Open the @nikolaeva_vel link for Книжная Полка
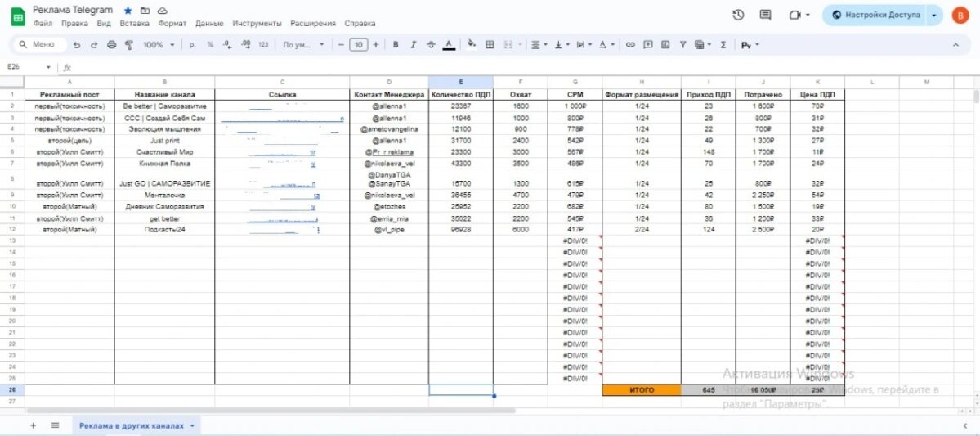This screenshot has width=980, height=436. [x=389, y=164]
